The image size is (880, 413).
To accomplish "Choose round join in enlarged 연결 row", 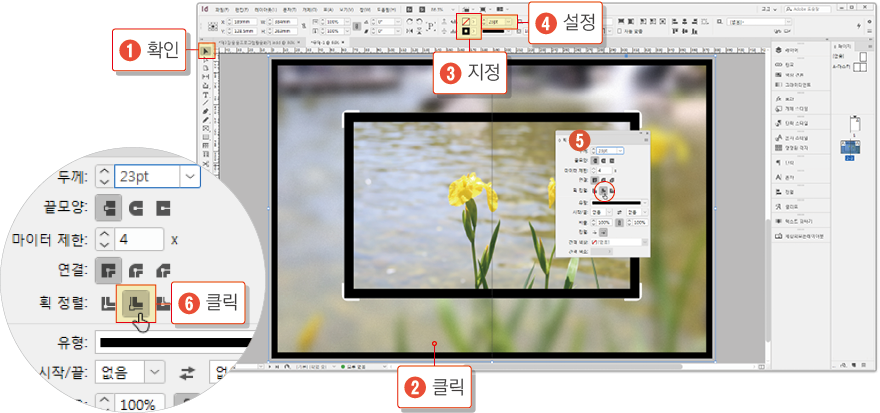I will 136,270.
